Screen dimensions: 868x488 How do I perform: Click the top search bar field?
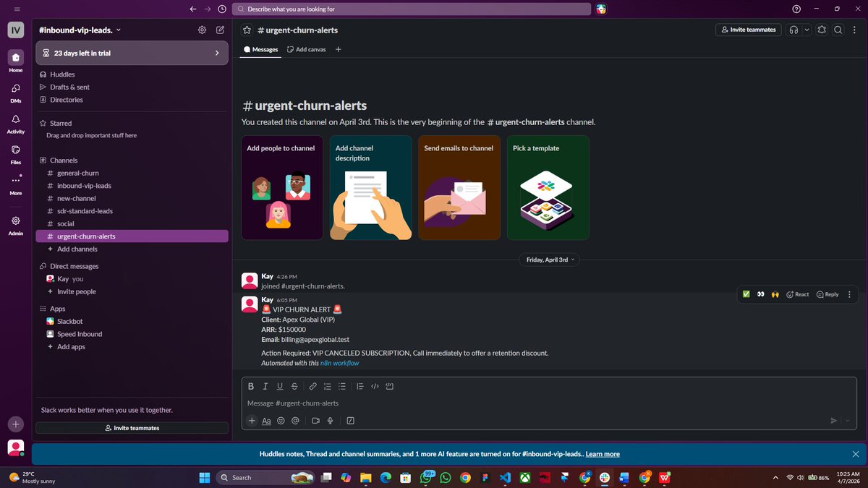(412, 9)
